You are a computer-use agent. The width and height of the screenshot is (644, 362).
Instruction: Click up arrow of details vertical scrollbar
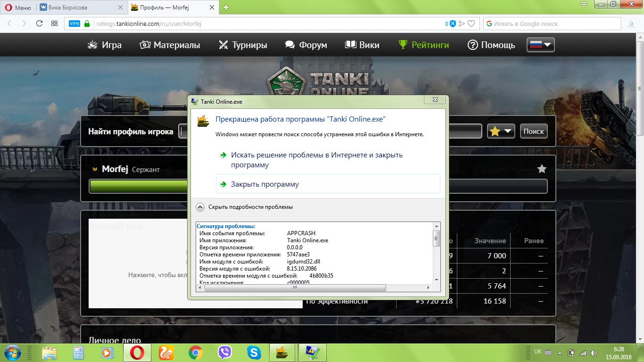[437, 226]
